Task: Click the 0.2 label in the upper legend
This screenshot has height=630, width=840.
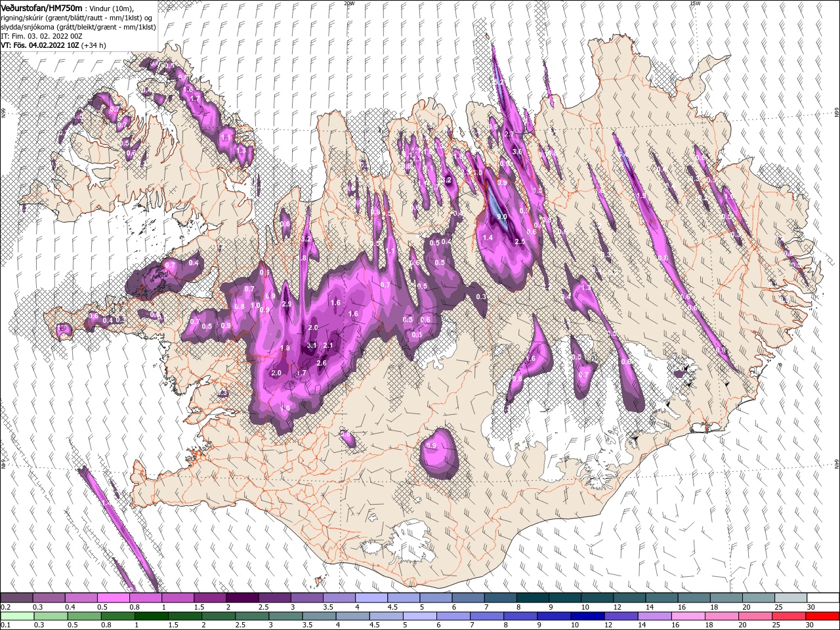Action: coord(5,607)
